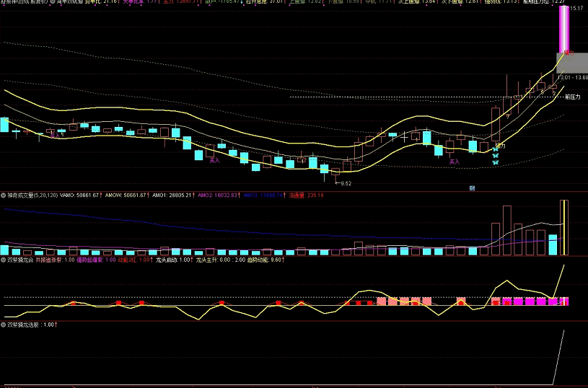Select the red 流通量: 235.16 readout

point(306,195)
